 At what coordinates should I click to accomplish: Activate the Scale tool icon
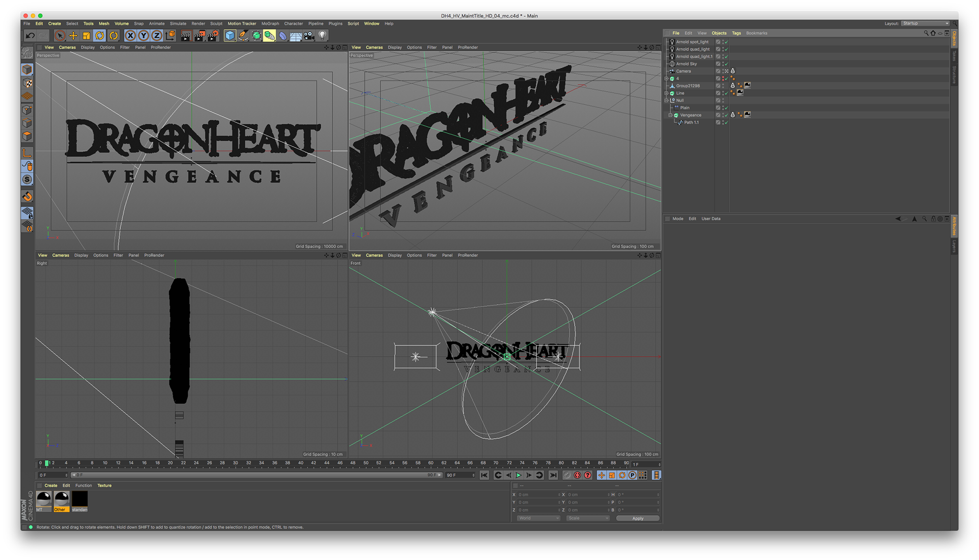[x=87, y=36]
